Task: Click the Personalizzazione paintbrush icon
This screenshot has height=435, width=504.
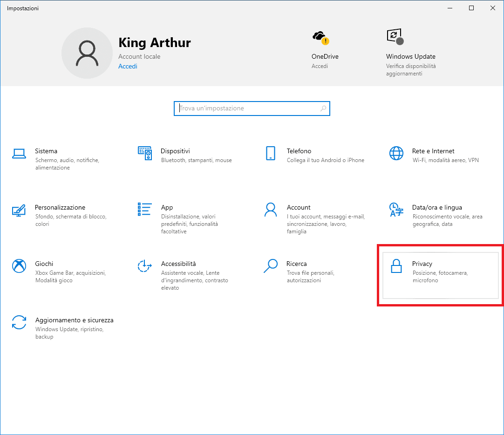Action: pyautogui.click(x=19, y=210)
